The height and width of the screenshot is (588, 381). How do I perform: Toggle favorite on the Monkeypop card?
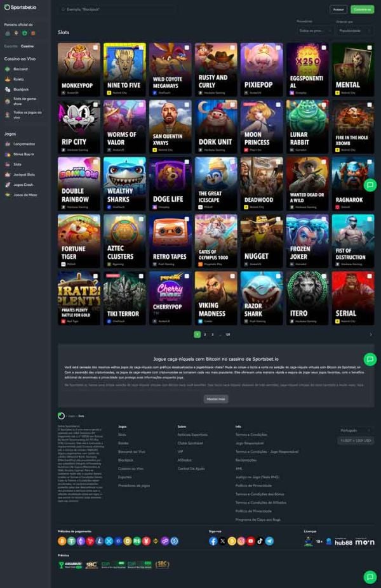pos(95,48)
